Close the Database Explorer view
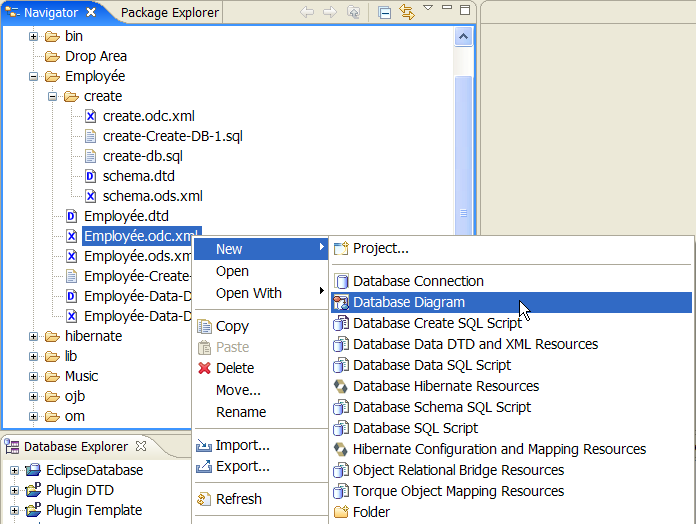This screenshot has width=696, height=524. pos(141,446)
